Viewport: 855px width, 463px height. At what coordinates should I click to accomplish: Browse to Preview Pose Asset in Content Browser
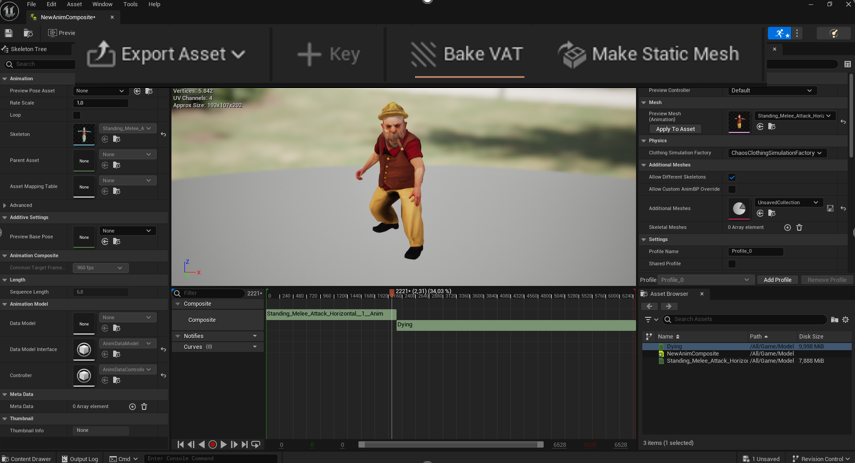click(x=149, y=91)
